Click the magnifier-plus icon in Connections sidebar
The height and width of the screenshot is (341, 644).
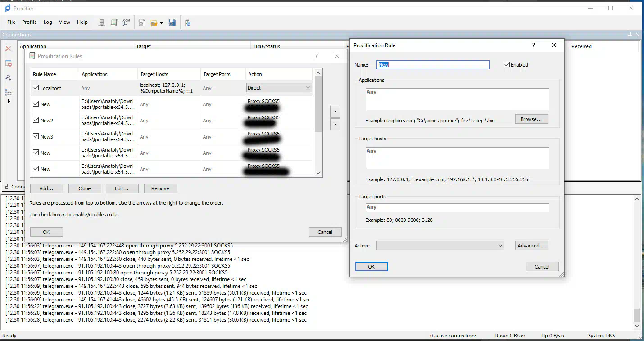(x=8, y=78)
